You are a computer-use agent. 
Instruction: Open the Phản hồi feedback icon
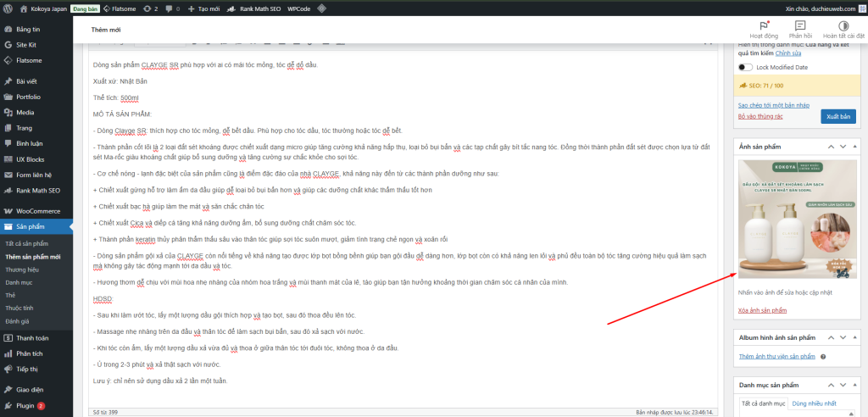pyautogui.click(x=800, y=25)
